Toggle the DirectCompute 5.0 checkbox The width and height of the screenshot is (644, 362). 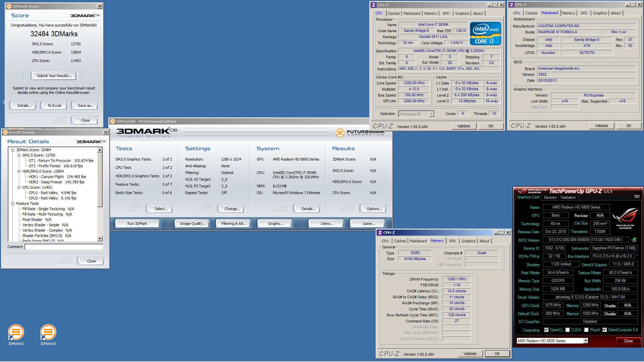click(604, 330)
